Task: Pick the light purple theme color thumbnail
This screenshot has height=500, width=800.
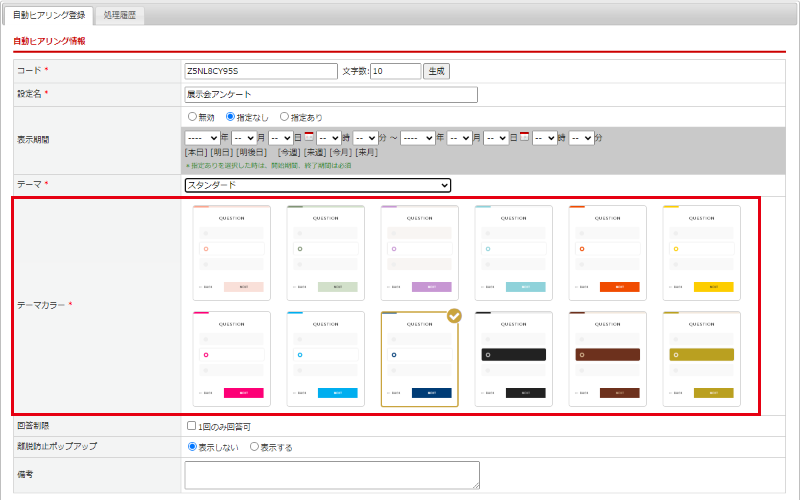Action: tap(419, 251)
